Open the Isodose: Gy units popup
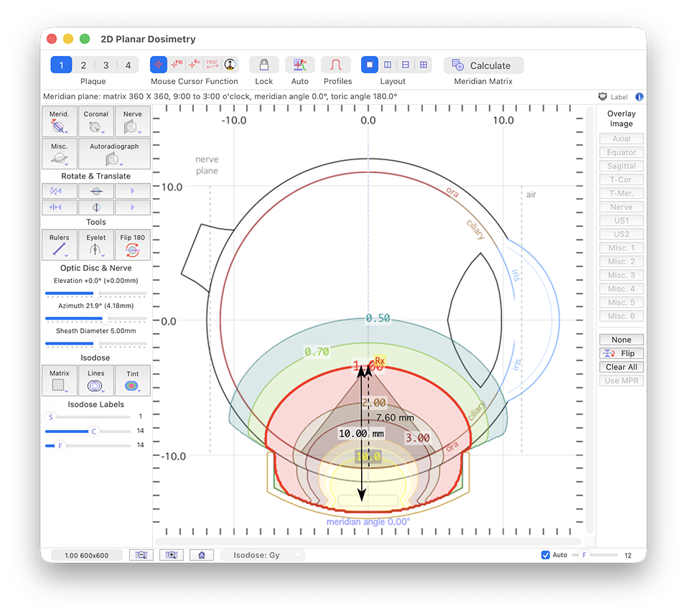687x616 pixels. click(x=262, y=555)
